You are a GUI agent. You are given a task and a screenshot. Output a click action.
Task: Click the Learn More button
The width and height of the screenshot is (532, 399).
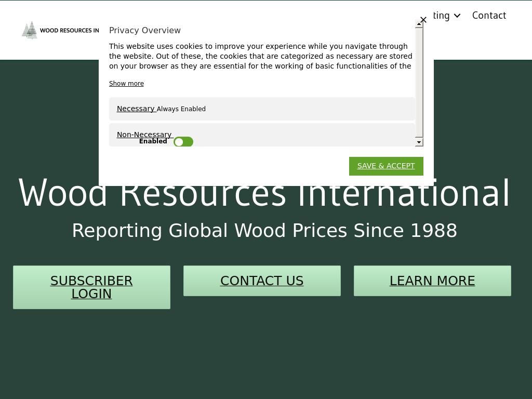tap(432, 281)
